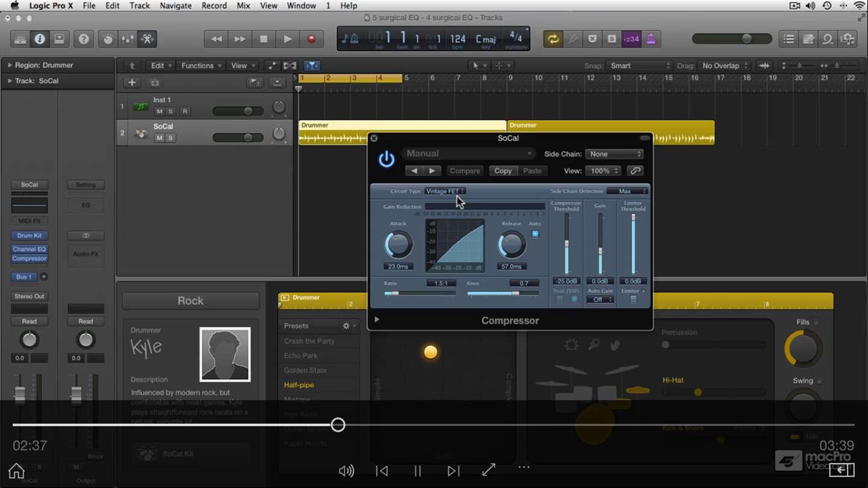Click the Copy button in plug-in

click(503, 171)
